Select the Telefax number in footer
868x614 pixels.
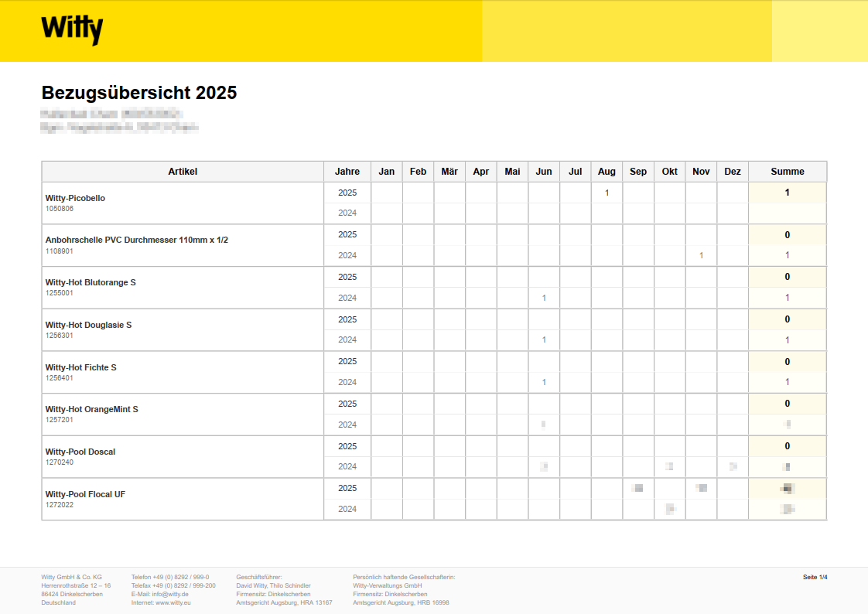(173, 586)
